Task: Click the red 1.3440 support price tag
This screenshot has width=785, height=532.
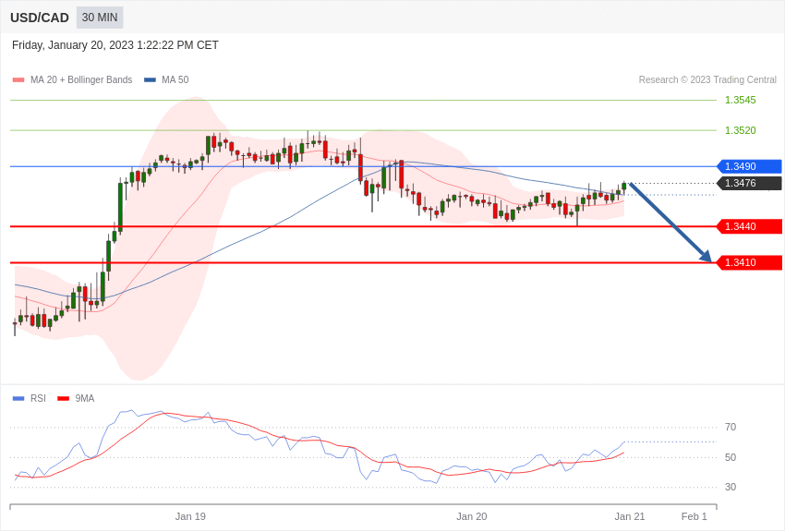Action: (750, 226)
